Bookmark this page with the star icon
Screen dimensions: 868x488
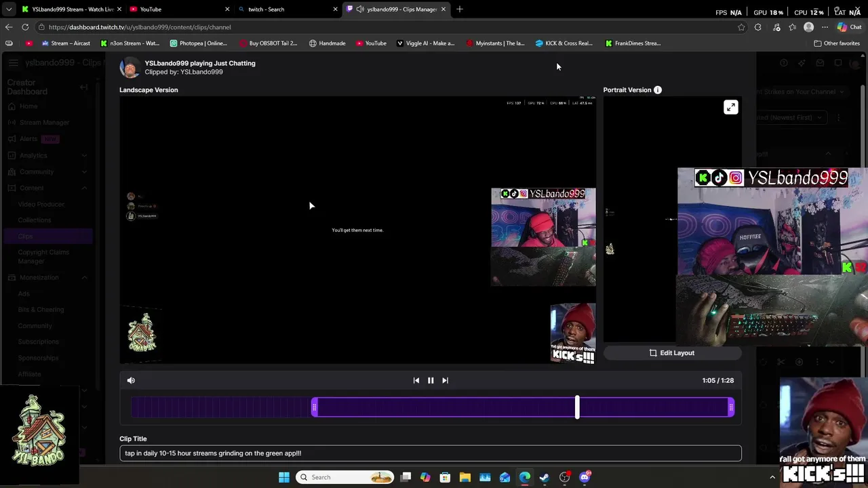tap(741, 27)
